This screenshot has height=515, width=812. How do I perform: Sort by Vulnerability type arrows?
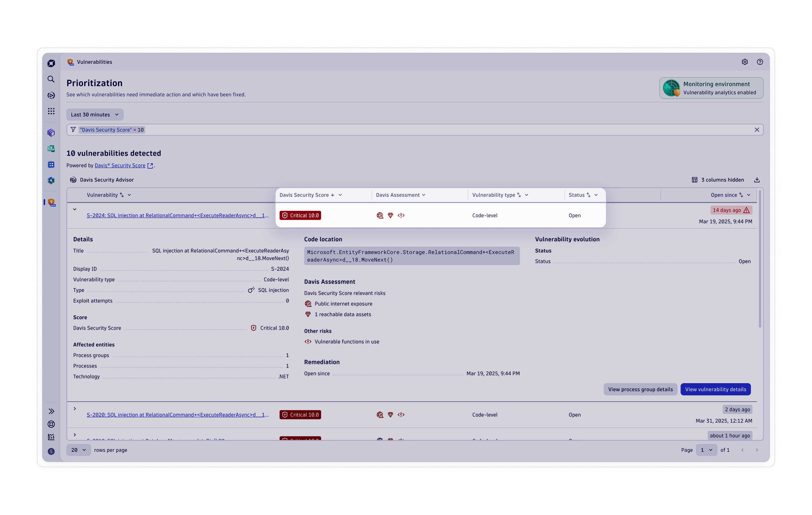[x=519, y=195]
